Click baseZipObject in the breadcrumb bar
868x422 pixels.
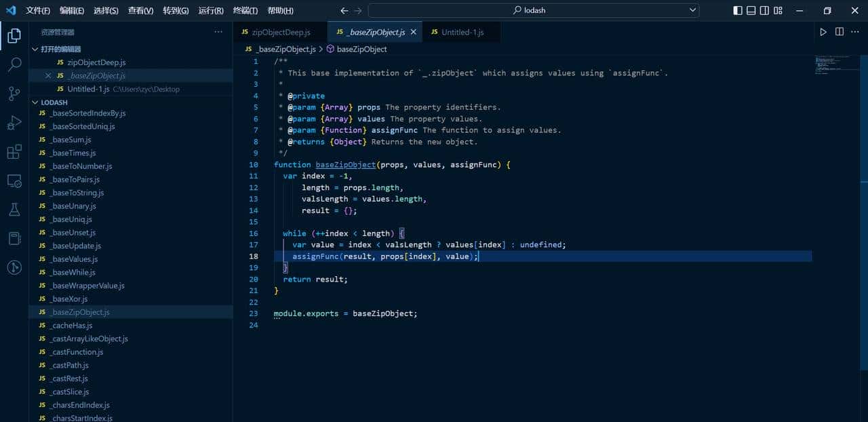361,49
